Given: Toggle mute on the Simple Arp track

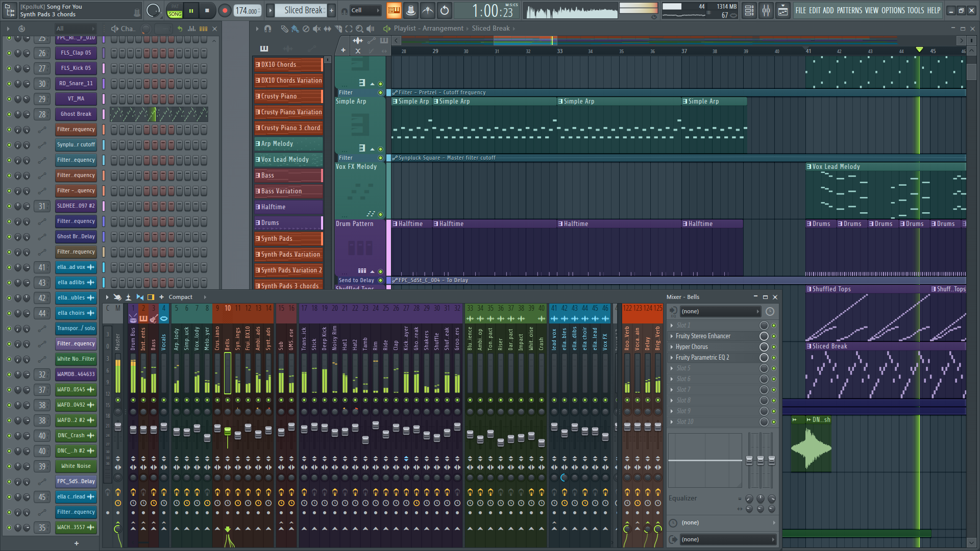Looking at the screenshot, I should (380, 149).
